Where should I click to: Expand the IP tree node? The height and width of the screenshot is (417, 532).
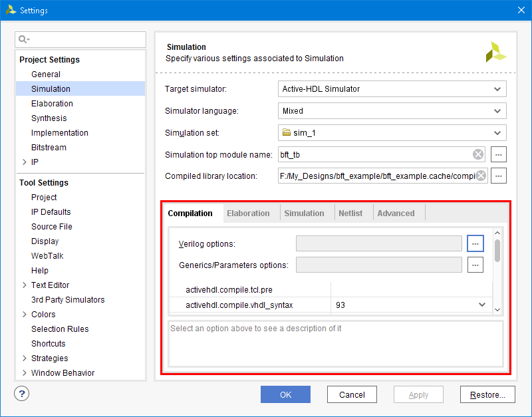coord(25,162)
